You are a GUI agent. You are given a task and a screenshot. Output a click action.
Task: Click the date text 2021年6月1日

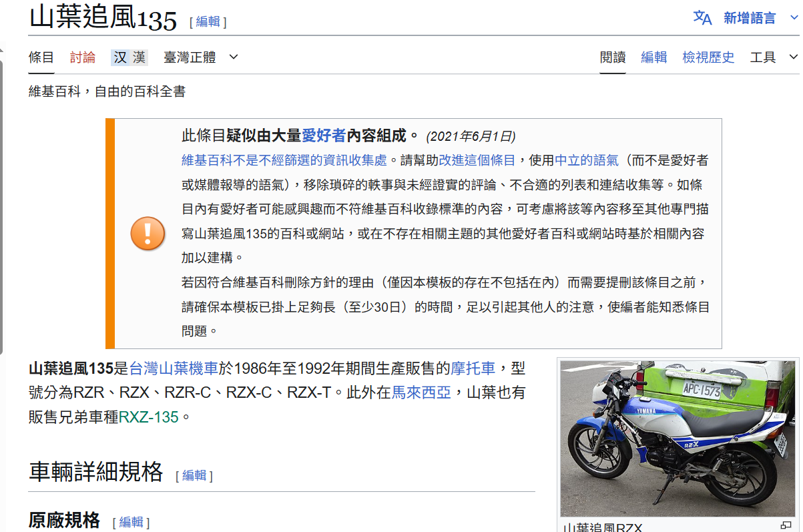coord(471,136)
